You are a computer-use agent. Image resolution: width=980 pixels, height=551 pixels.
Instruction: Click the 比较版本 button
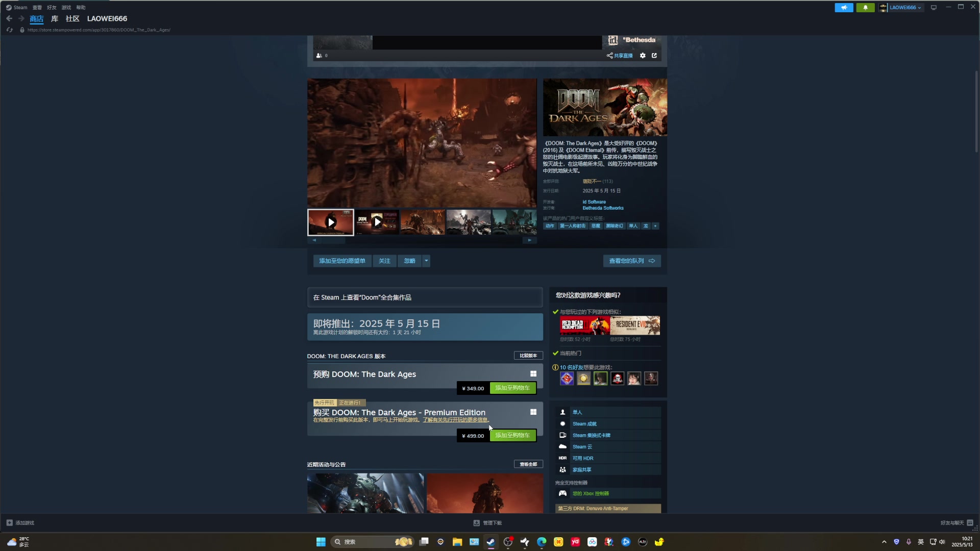pos(528,356)
